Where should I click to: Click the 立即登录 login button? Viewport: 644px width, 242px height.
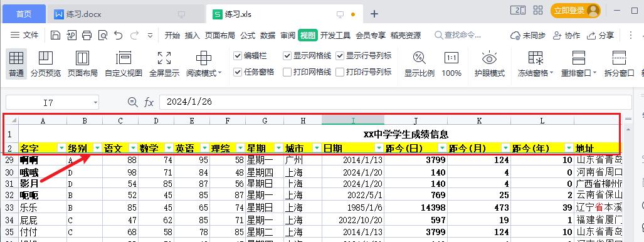[575, 11]
